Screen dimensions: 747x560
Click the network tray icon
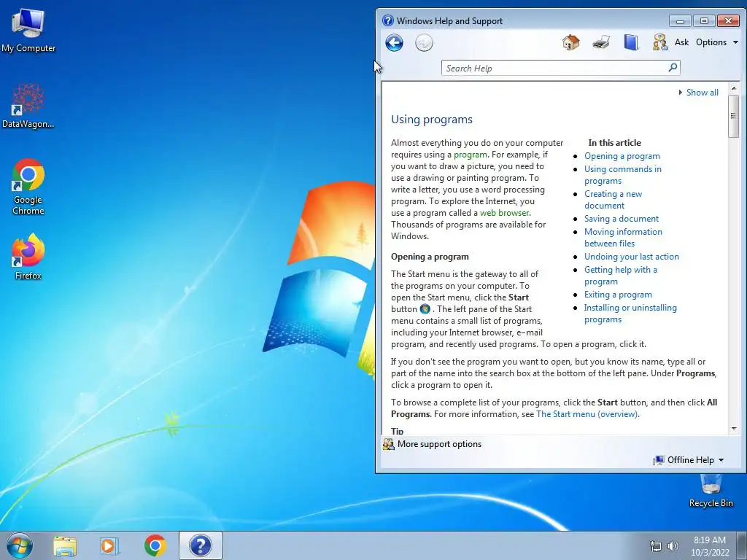point(656,547)
